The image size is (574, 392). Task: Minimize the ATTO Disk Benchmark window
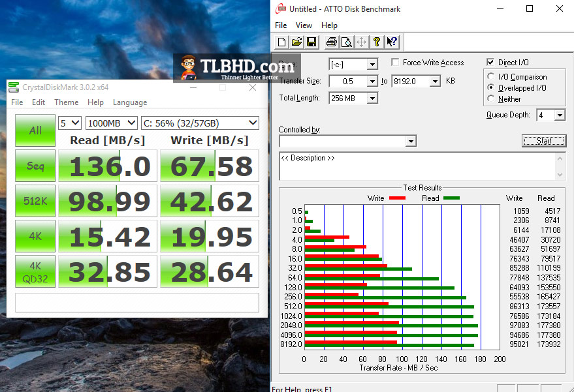pyautogui.click(x=500, y=8)
